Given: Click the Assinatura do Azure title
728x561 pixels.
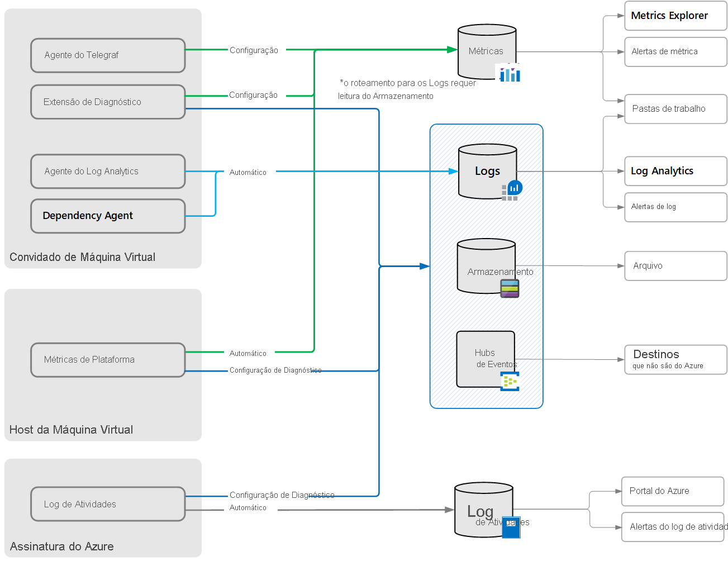Looking at the screenshot, I should (x=61, y=546).
